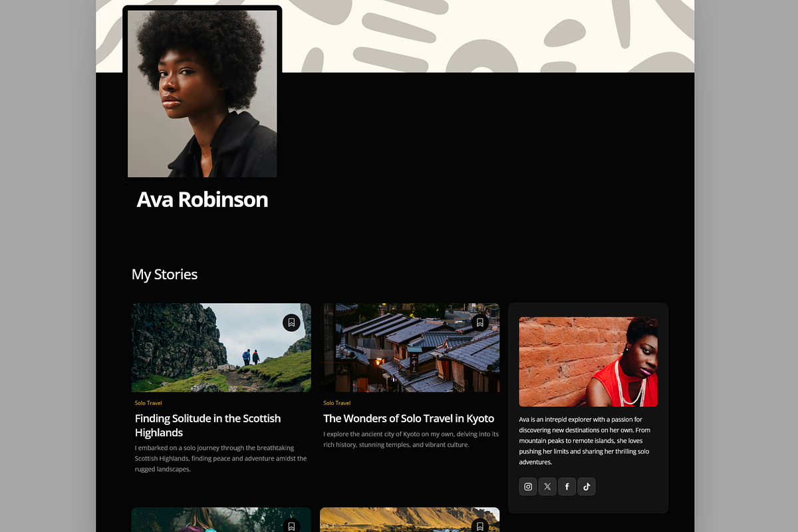
Task: Click the My Stories heading
Action: click(165, 274)
